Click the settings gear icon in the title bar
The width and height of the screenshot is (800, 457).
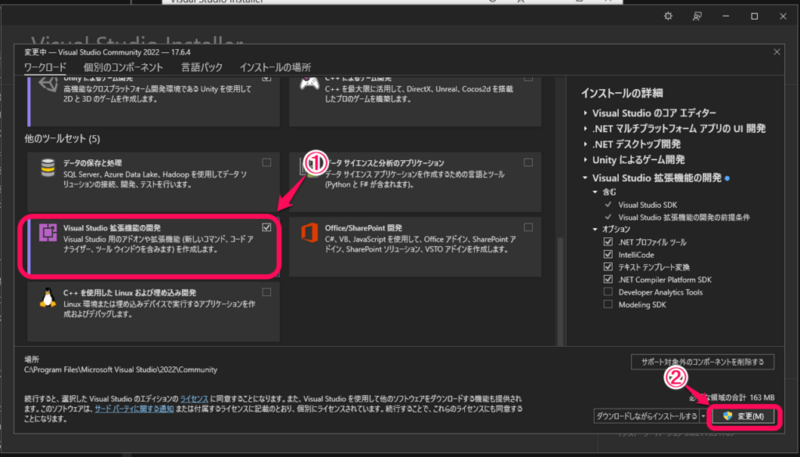pyautogui.click(x=668, y=16)
